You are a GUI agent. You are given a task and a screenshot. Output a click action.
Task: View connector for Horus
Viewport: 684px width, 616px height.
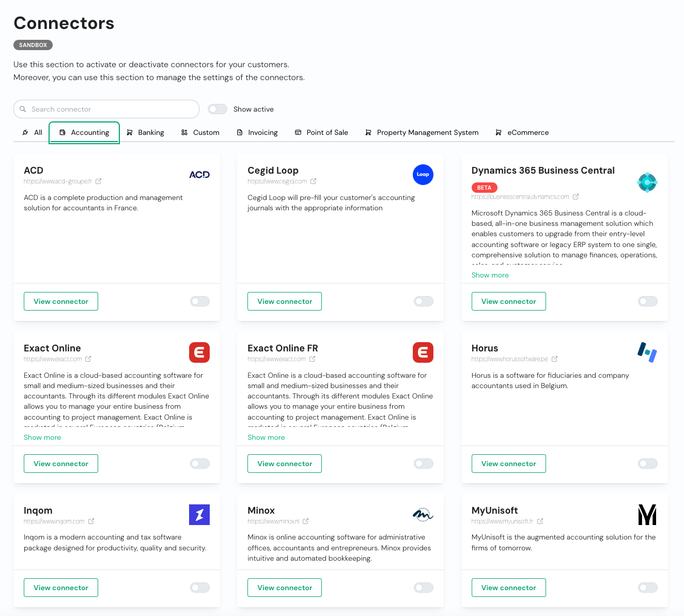tap(509, 464)
